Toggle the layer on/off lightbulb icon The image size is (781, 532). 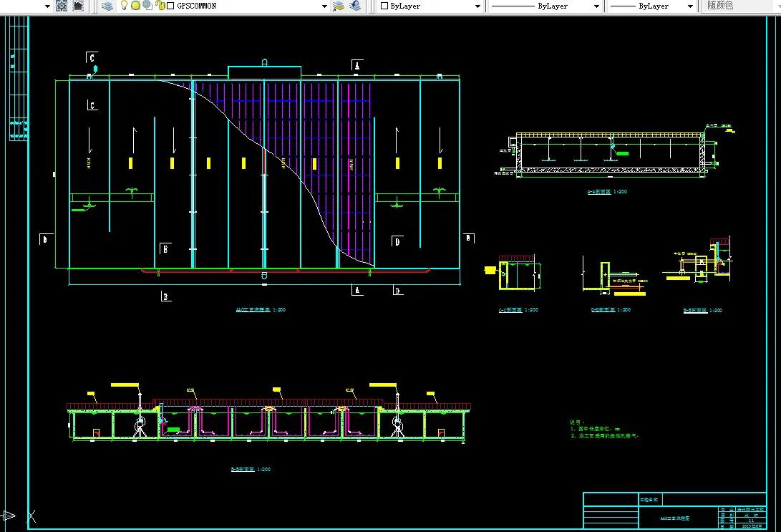click(x=124, y=6)
